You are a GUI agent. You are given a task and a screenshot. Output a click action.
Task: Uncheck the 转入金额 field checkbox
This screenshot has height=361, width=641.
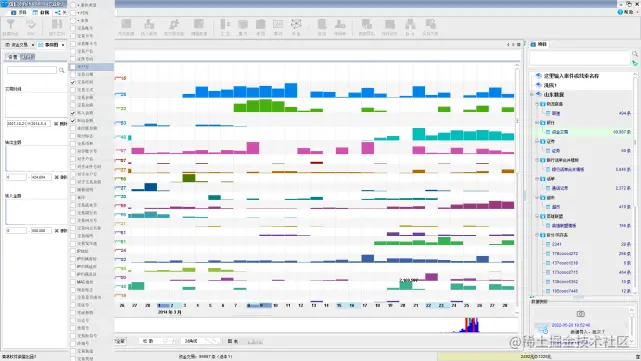(x=73, y=113)
